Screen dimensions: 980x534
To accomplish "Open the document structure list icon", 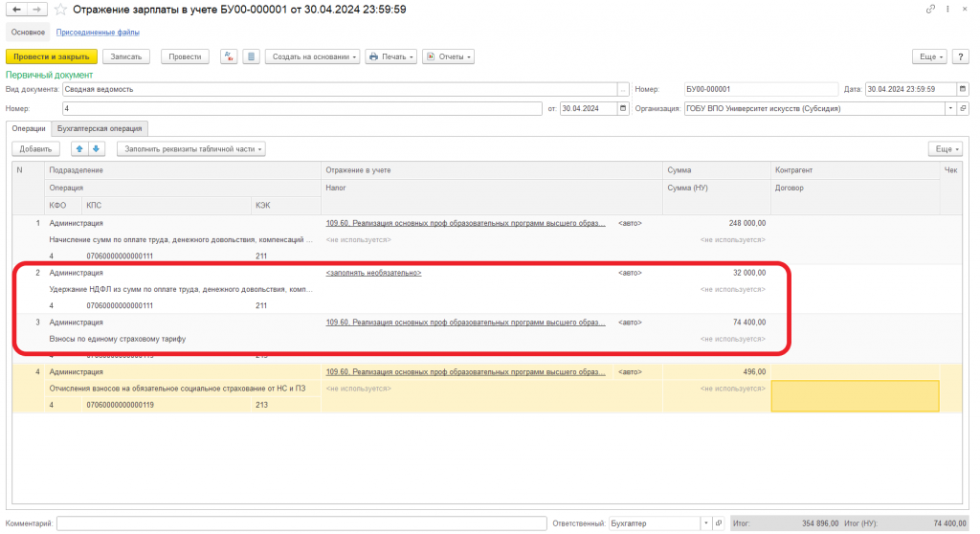I will point(252,56).
